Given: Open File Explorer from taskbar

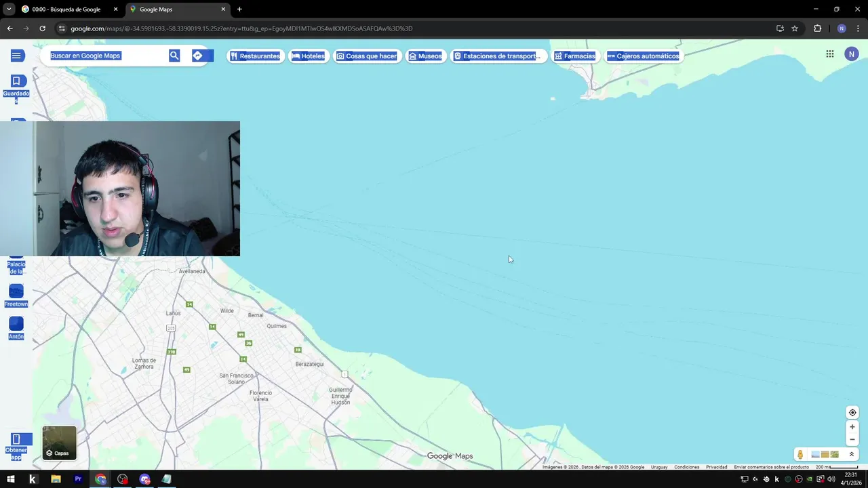Looking at the screenshot, I should pos(56,479).
